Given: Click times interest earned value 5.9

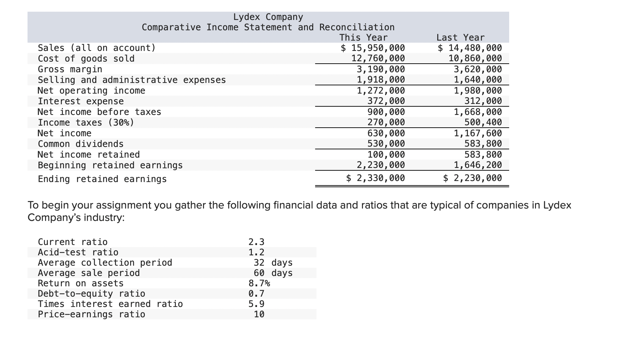Looking at the screenshot, I should [x=256, y=304].
